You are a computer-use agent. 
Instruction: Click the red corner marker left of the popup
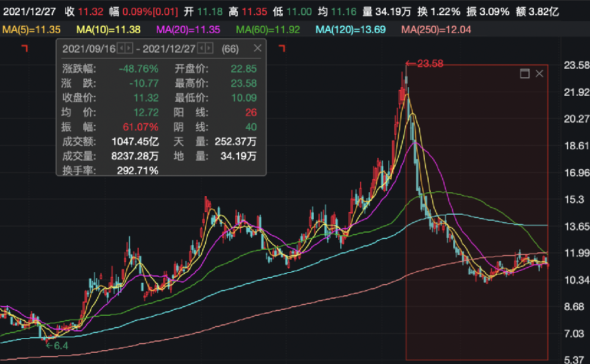point(25,48)
